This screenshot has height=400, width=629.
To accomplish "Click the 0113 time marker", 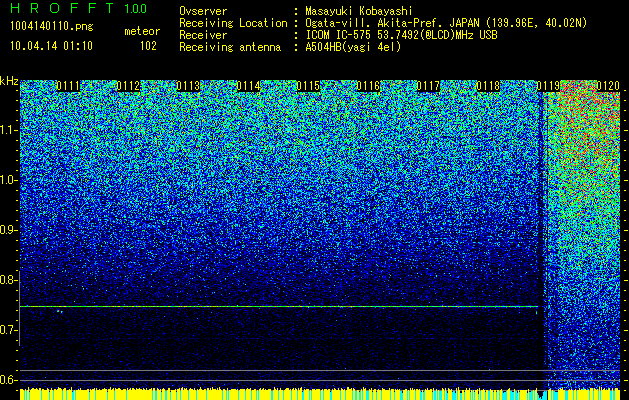I will coord(188,86).
